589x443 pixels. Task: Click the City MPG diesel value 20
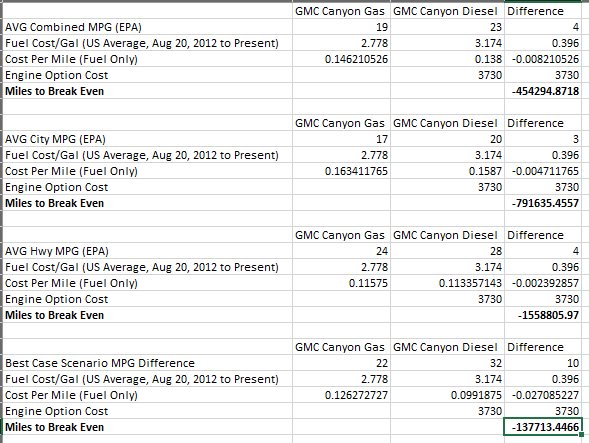[x=447, y=139]
